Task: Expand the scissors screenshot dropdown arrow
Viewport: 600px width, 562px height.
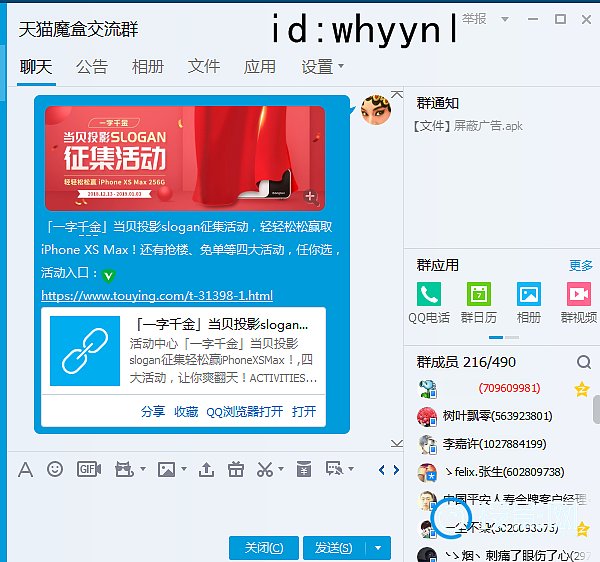Action: (281, 469)
